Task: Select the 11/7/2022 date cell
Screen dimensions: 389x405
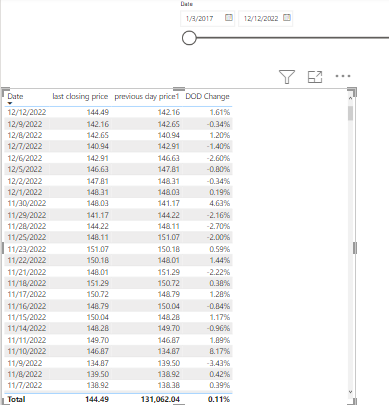Action: click(x=25, y=385)
